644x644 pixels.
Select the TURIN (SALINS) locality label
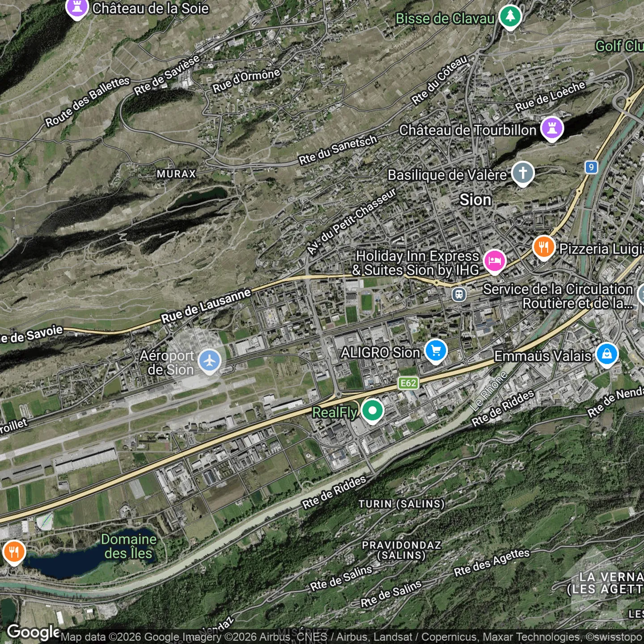[402, 504]
